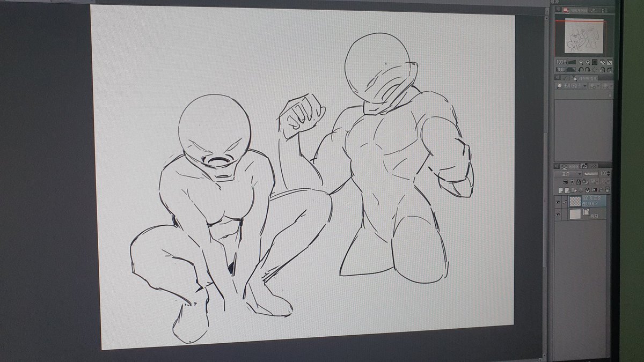This screenshot has height=362, width=644.
Task: Click the layer opacity slider
Action: click(591, 174)
